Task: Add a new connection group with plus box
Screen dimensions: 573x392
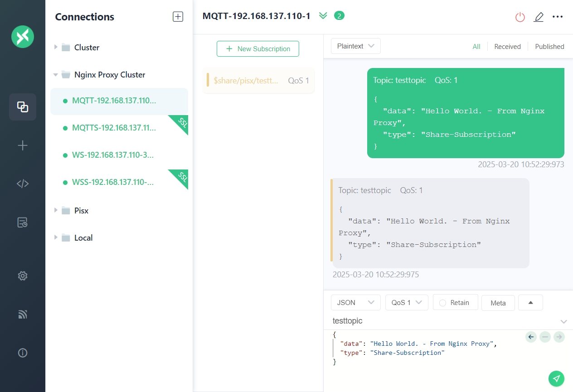Action: (178, 17)
